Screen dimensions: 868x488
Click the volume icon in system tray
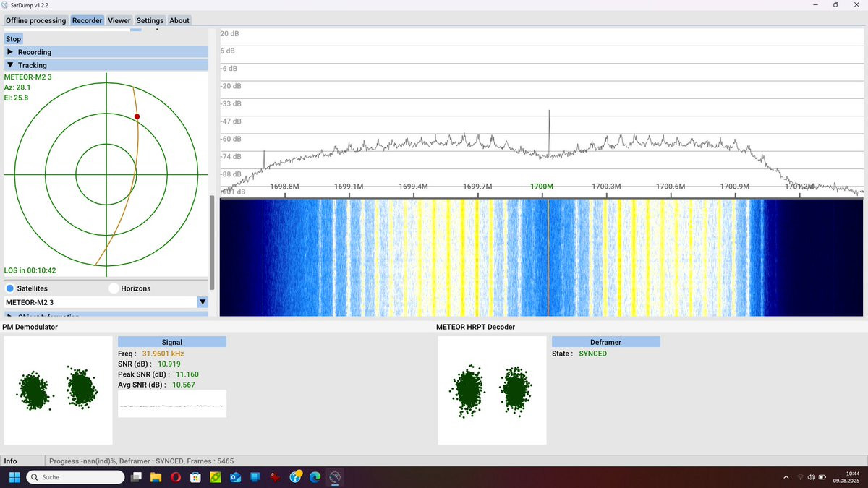click(812, 477)
